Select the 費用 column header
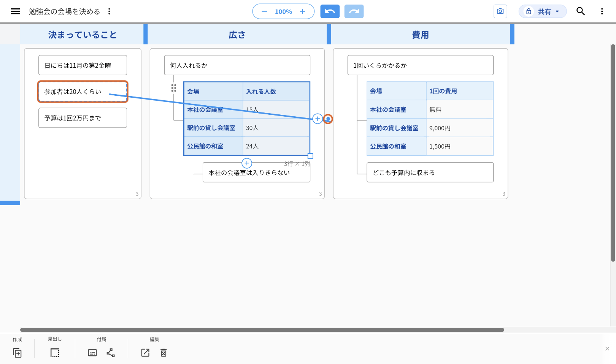Screen dimensions: 616x364 (x=420, y=35)
